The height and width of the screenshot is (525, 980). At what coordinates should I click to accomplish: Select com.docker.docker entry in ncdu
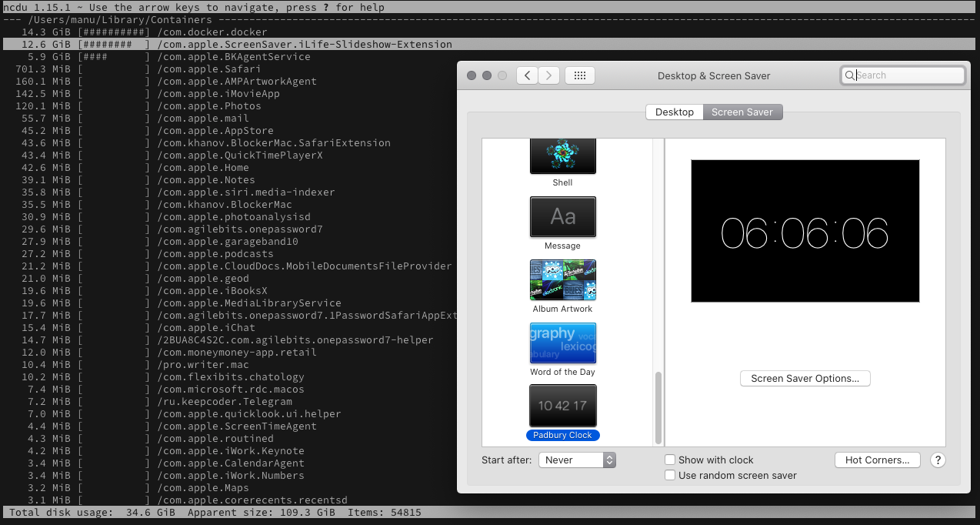(212, 32)
